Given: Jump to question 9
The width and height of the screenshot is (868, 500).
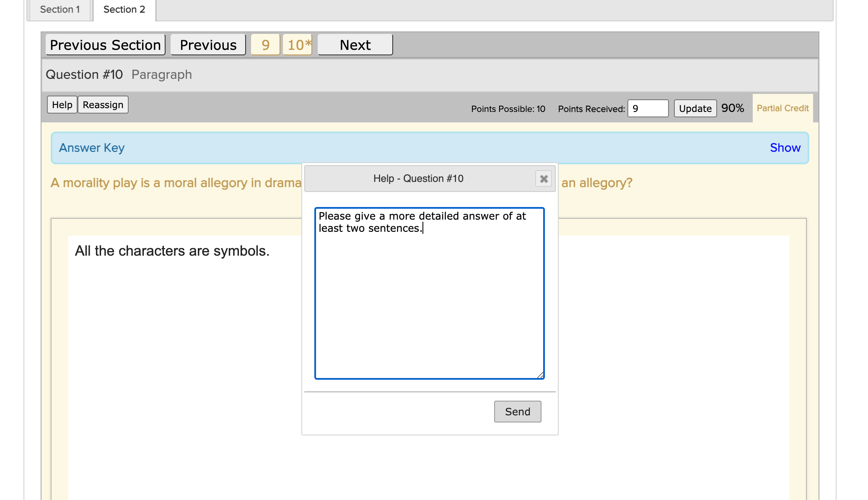Looking at the screenshot, I should pos(265,45).
